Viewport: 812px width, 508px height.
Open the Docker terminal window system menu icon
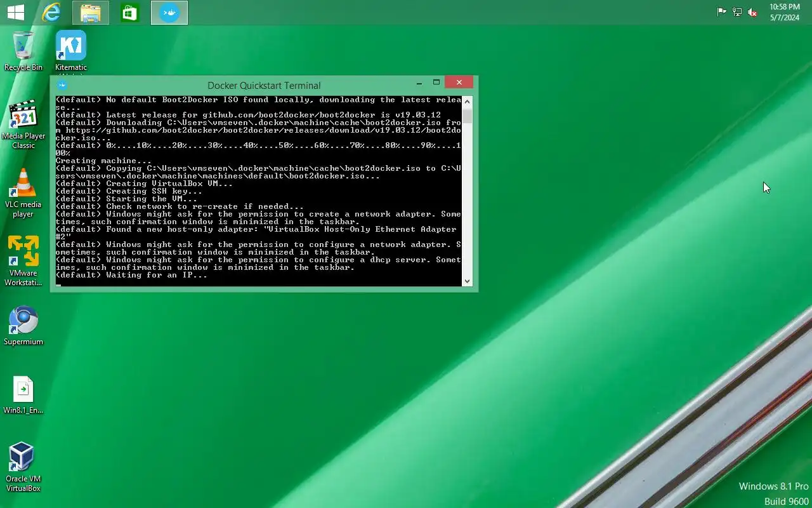[x=62, y=84]
